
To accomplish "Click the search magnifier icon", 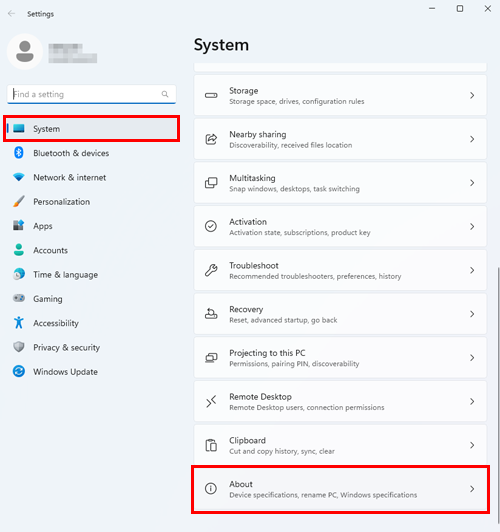I will click(x=165, y=94).
